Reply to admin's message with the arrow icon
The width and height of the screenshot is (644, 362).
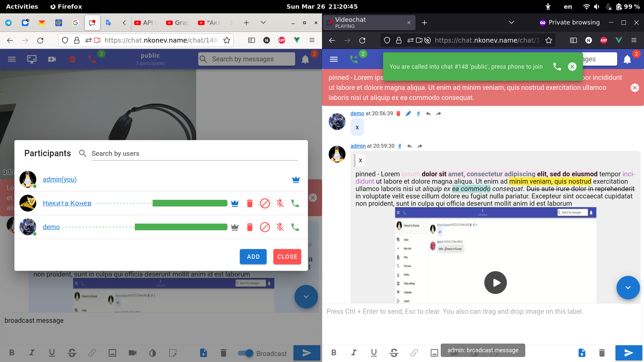tap(410, 146)
